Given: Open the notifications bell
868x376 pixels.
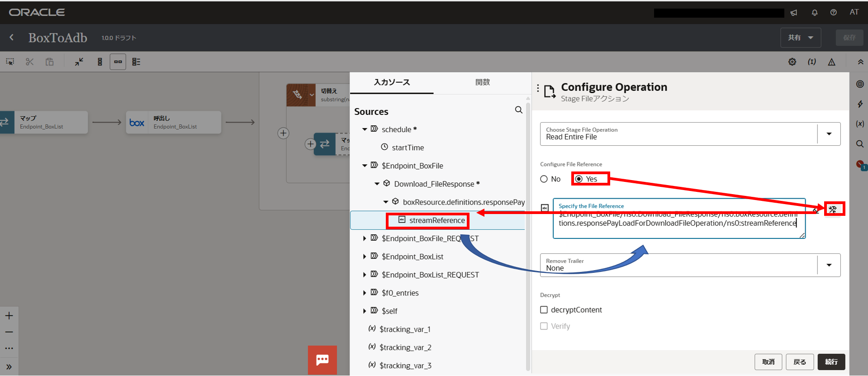Looking at the screenshot, I should coord(815,13).
